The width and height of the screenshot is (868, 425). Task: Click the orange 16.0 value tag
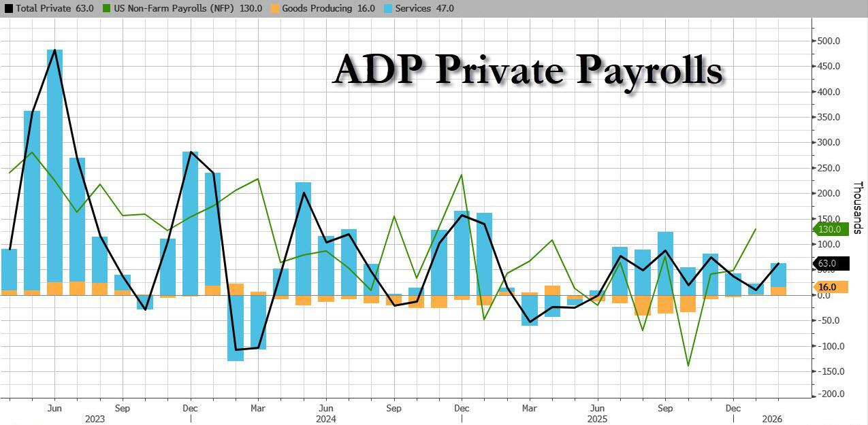[x=831, y=287]
